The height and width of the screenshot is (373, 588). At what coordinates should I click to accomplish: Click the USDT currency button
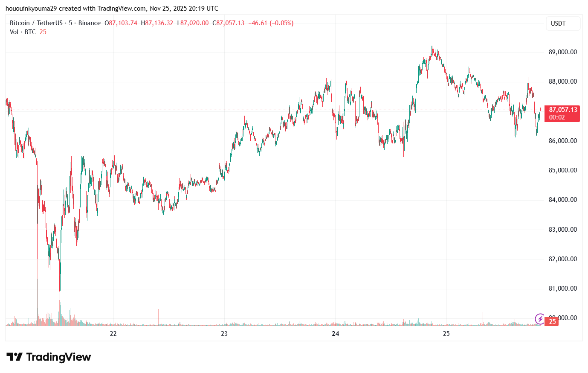coord(562,23)
